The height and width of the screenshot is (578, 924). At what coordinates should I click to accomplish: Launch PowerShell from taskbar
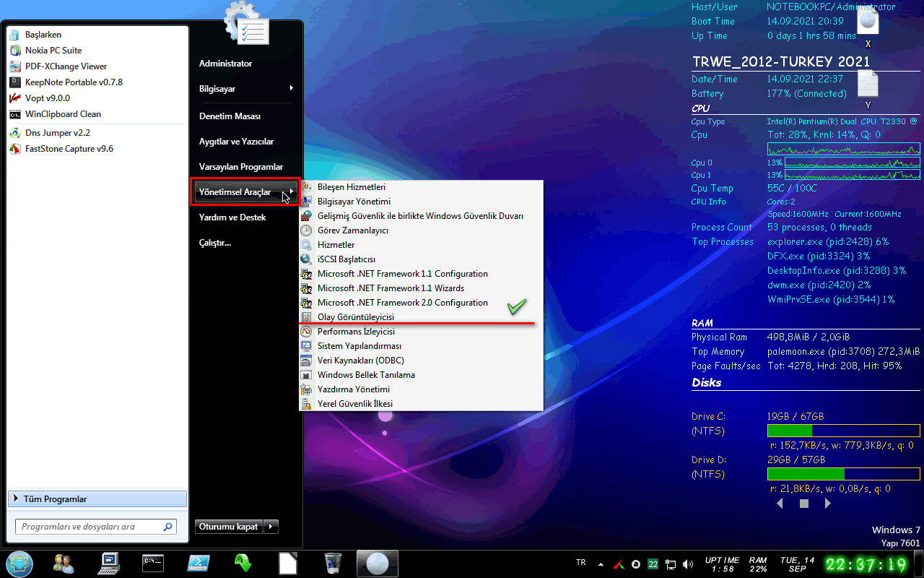[198, 563]
